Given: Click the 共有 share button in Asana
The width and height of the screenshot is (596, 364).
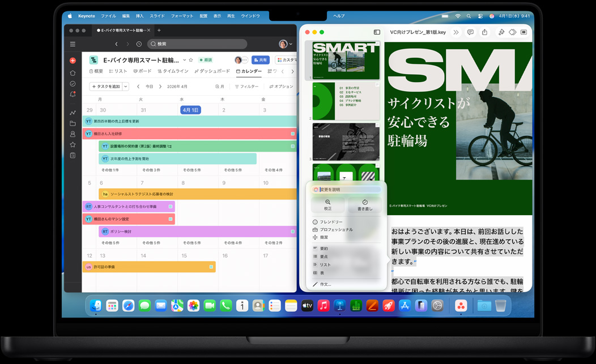Looking at the screenshot, I should tap(261, 59).
